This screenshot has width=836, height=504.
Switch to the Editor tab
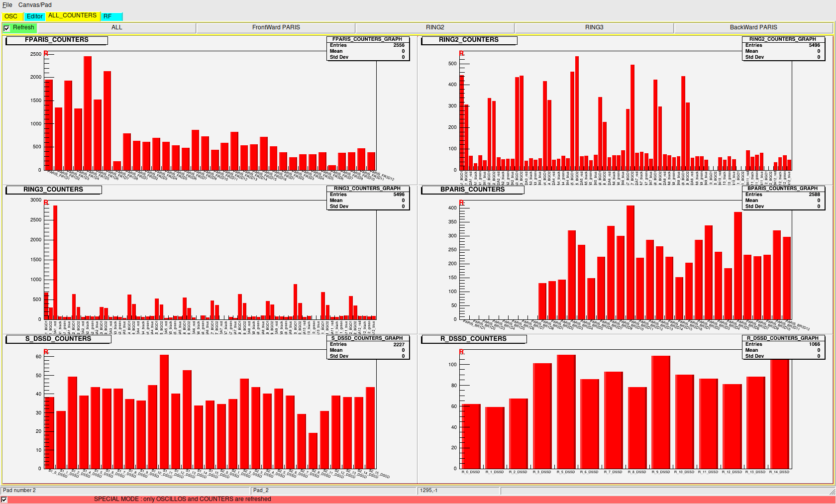point(34,16)
